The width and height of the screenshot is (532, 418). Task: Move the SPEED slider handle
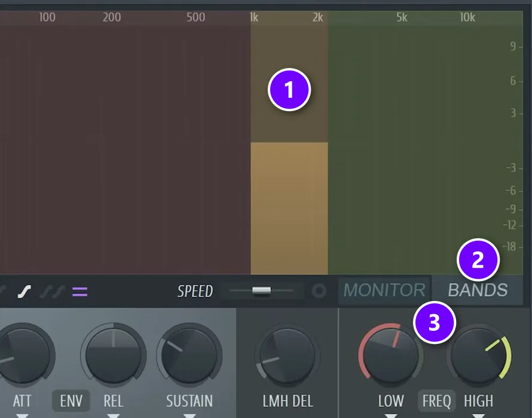click(261, 291)
